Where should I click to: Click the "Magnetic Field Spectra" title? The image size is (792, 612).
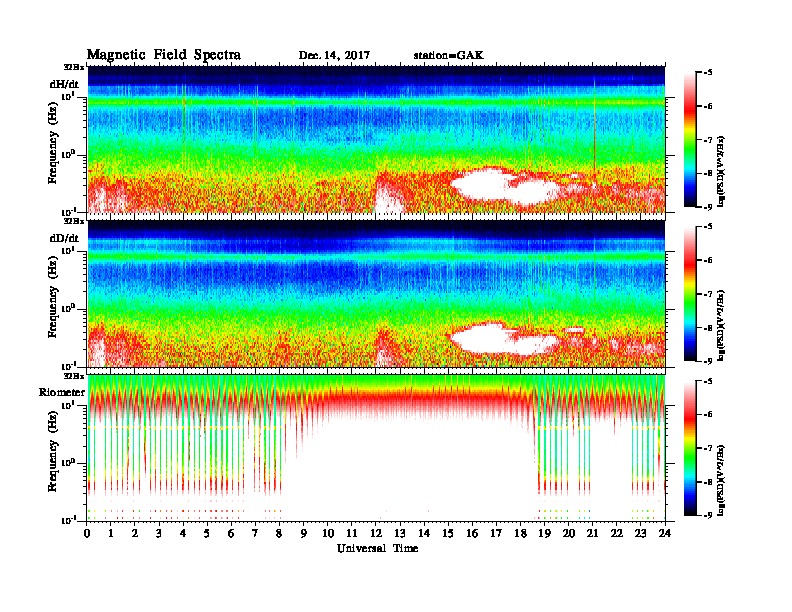click(x=164, y=55)
